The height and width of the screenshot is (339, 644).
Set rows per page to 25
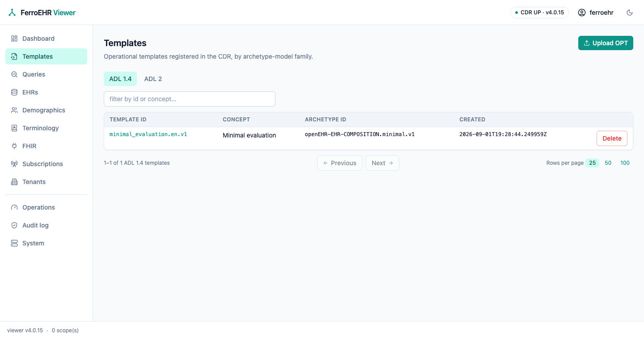click(x=592, y=163)
